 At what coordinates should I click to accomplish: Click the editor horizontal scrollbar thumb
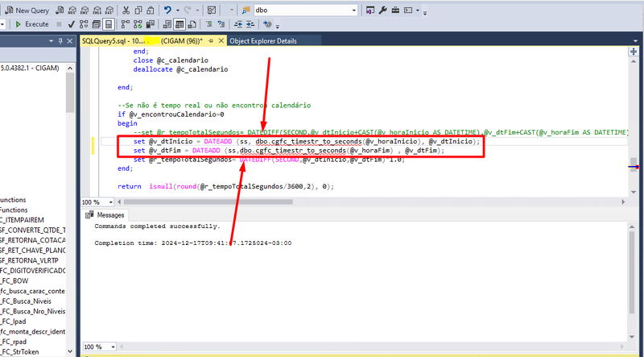(208, 202)
